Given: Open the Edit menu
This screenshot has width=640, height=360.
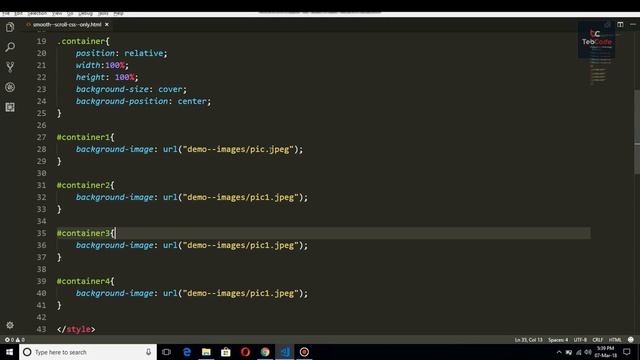Looking at the screenshot, I should [18, 13].
